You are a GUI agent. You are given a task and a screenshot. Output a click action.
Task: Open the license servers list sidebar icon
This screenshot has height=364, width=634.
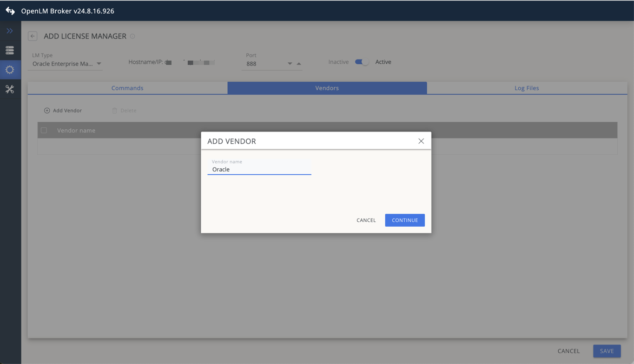[10, 50]
